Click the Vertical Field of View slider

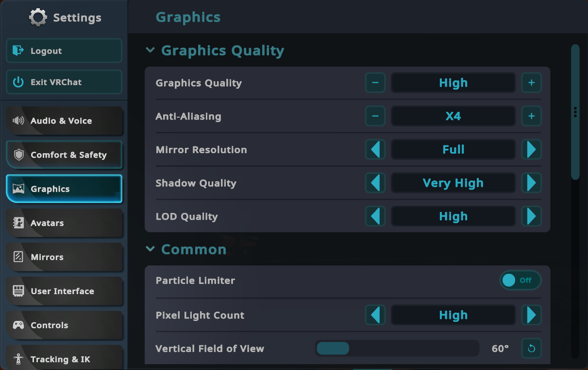point(397,349)
